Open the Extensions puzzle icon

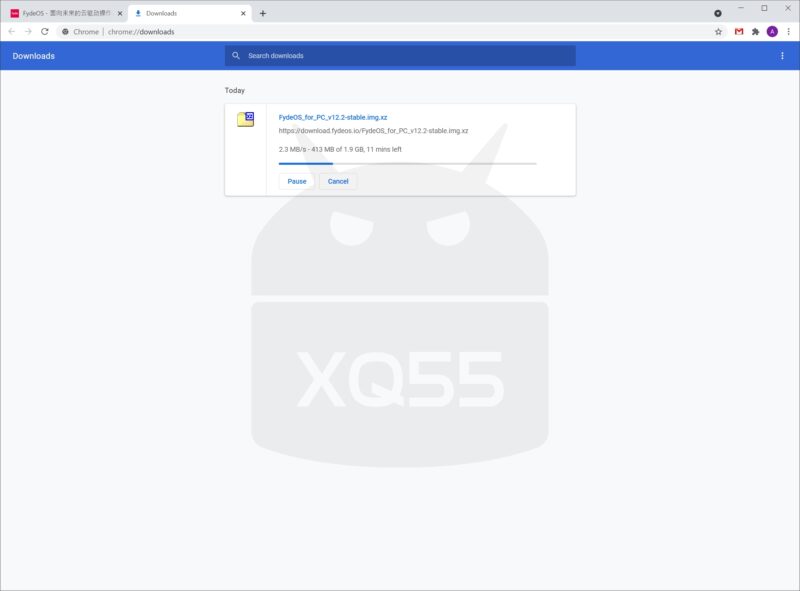pos(756,31)
